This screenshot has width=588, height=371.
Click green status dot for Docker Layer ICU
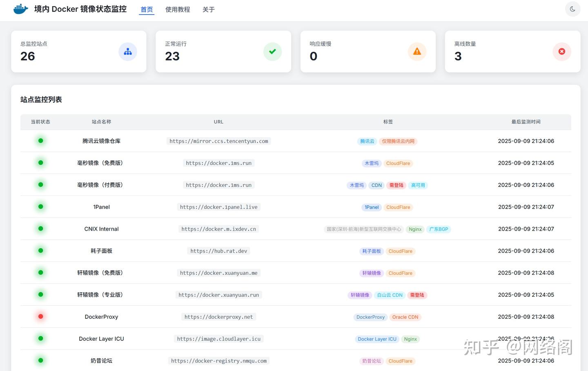[40, 339]
